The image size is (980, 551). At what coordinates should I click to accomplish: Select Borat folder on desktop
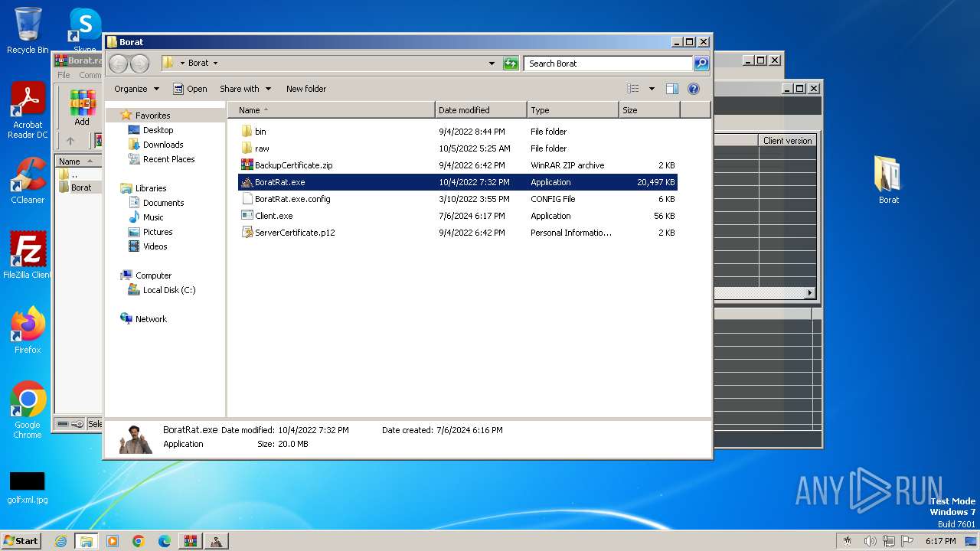[888, 181]
